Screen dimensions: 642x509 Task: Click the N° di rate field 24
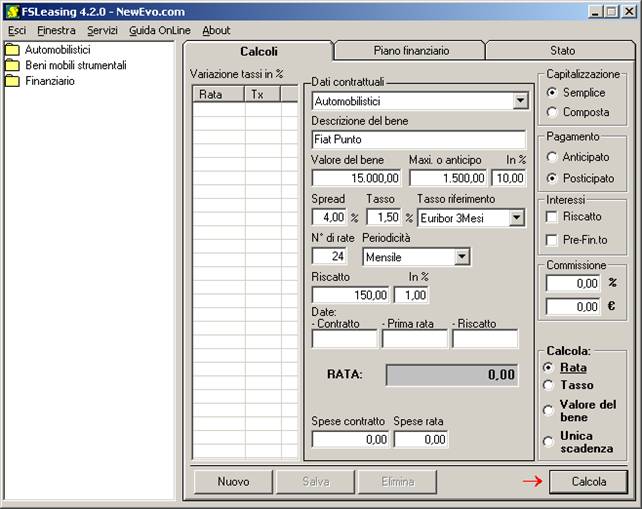(329, 256)
